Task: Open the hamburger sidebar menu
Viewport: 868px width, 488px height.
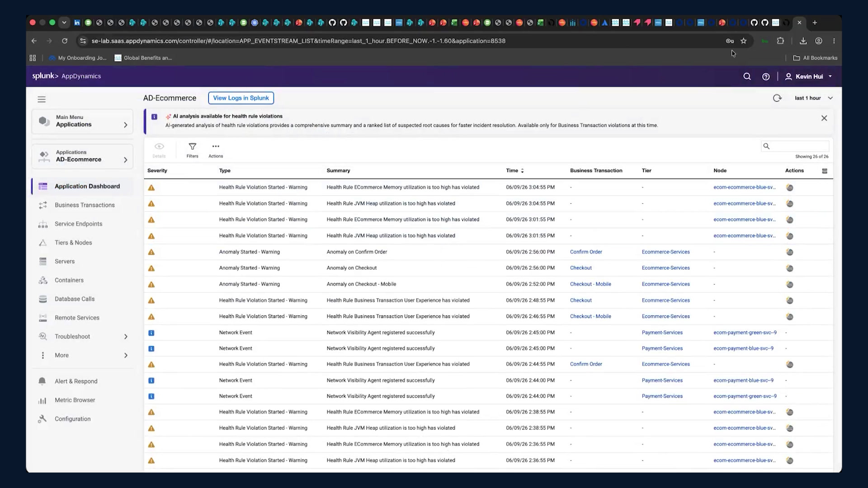Action: click(x=42, y=99)
